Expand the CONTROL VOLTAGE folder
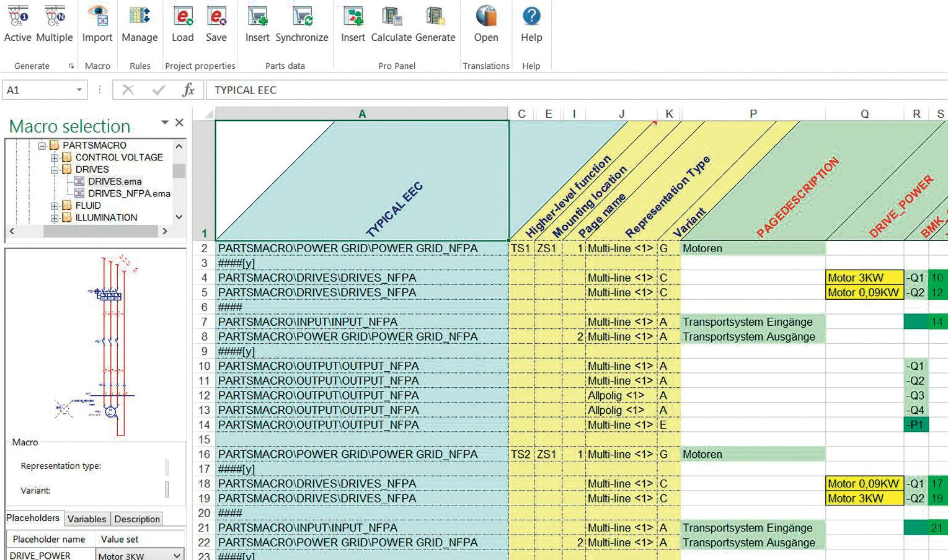The width and height of the screenshot is (948, 560). [55, 158]
